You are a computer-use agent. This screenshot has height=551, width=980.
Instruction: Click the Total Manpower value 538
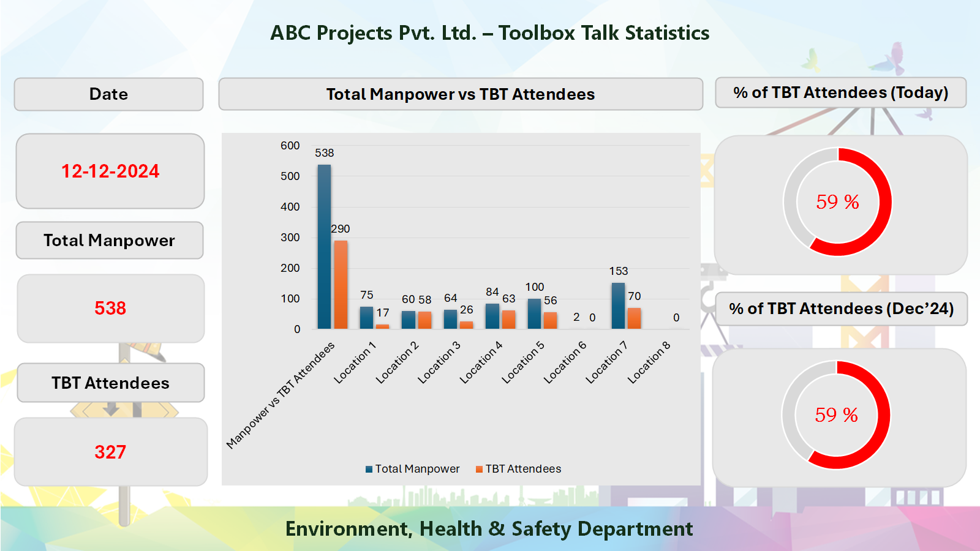point(110,309)
